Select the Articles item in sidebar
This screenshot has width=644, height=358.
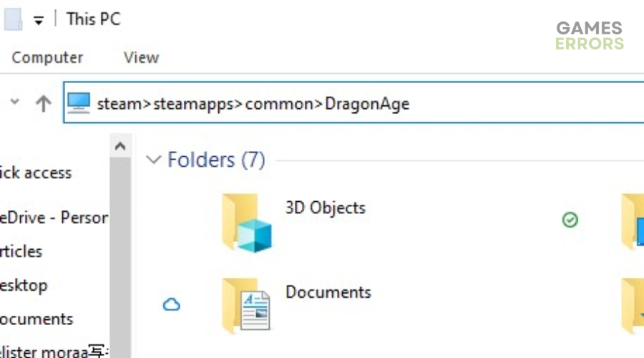click(21, 251)
